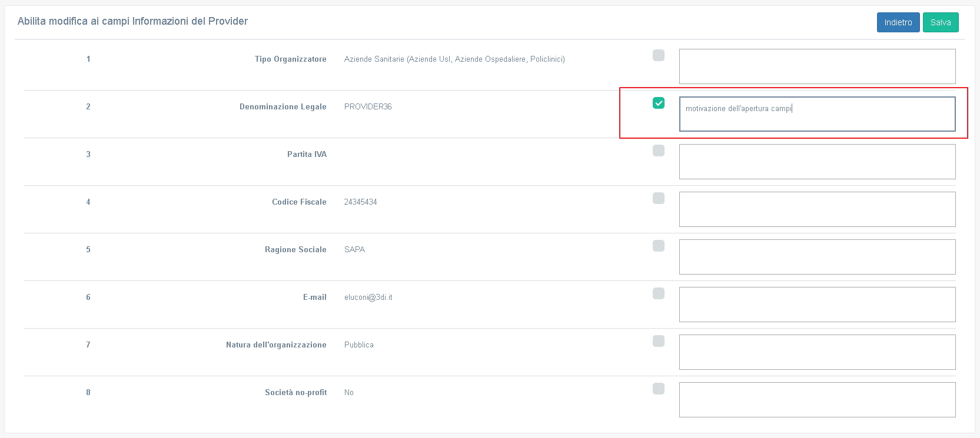Click the Ragione Sociale motivation textbox
The image size is (980, 438).
[817, 257]
